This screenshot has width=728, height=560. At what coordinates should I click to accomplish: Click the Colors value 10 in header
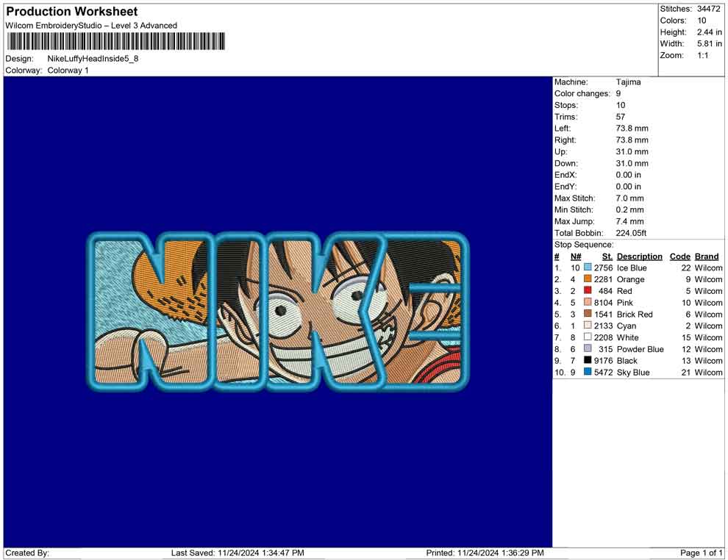(702, 21)
